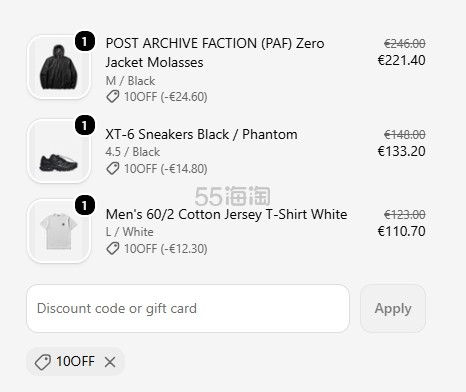Click the sneakers discounted price €133.20
This screenshot has height=392, width=466.
tap(401, 151)
